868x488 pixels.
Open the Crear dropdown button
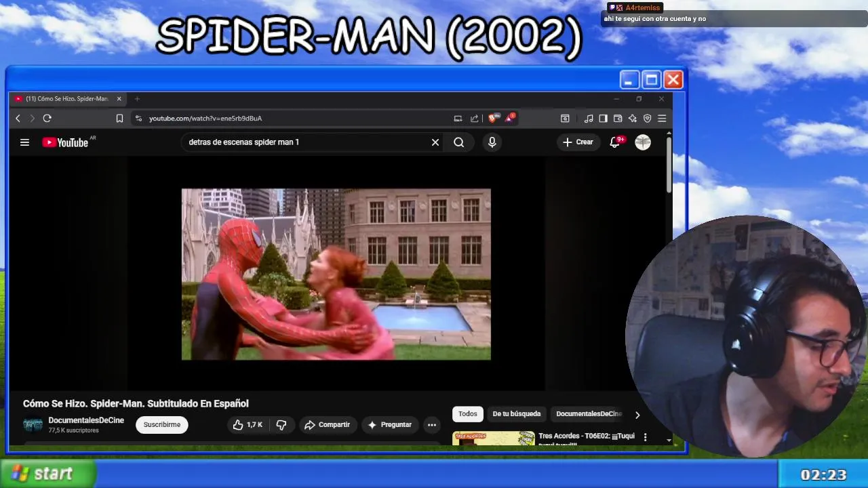(x=578, y=142)
